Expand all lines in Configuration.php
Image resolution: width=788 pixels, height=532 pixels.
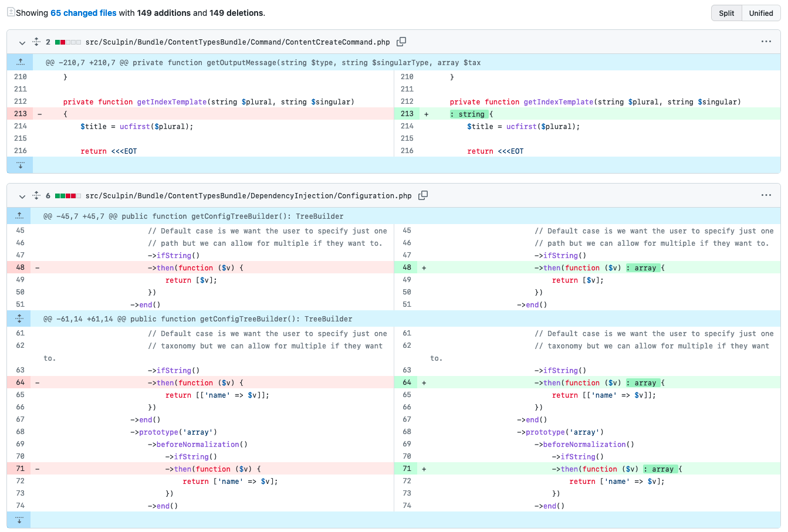click(36, 195)
